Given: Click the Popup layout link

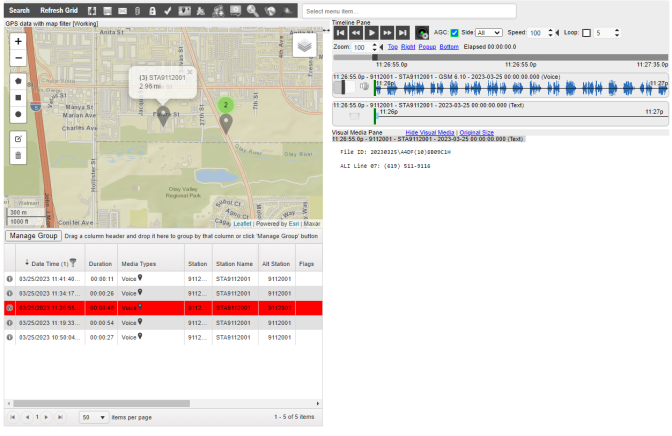Looking at the screenshot, I should (427, 47).
